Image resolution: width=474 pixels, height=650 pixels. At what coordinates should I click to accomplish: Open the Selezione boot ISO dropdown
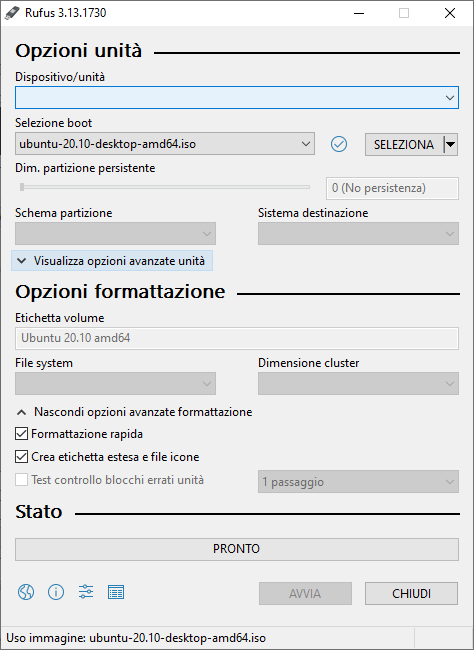(165, 144)
